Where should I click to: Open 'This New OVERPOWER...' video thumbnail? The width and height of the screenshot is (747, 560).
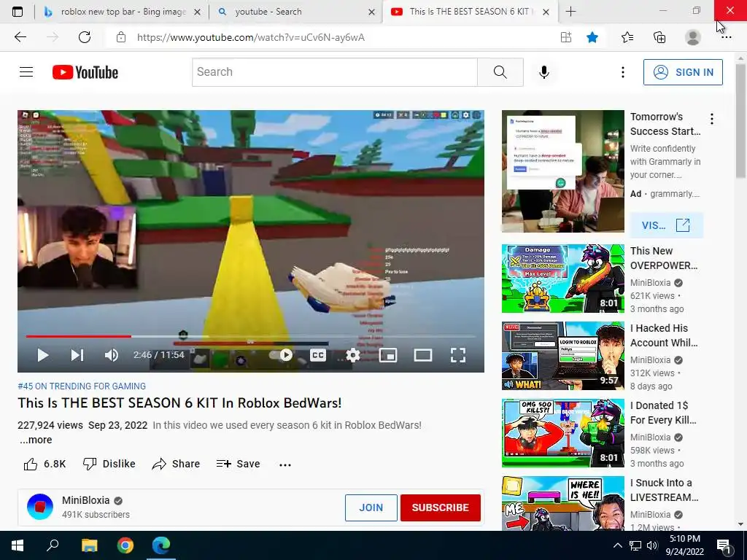pos(562,279)
